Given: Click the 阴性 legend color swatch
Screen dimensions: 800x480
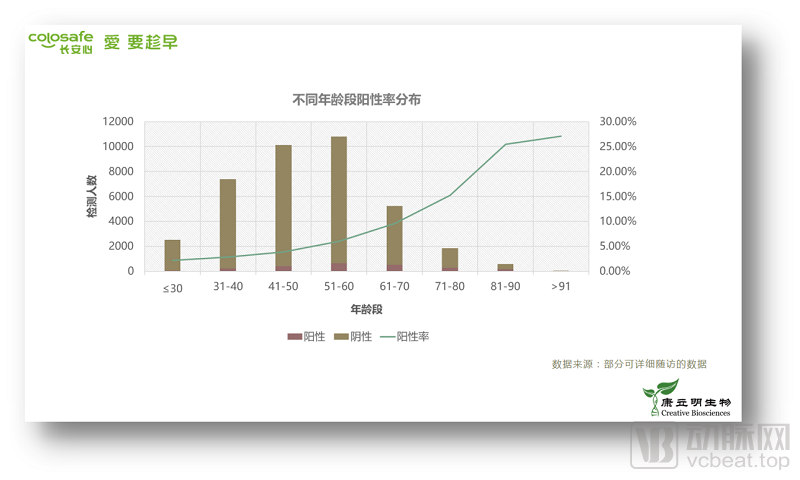Looking at the screenshot, I should pyautogui.click(x=341, y=337).
